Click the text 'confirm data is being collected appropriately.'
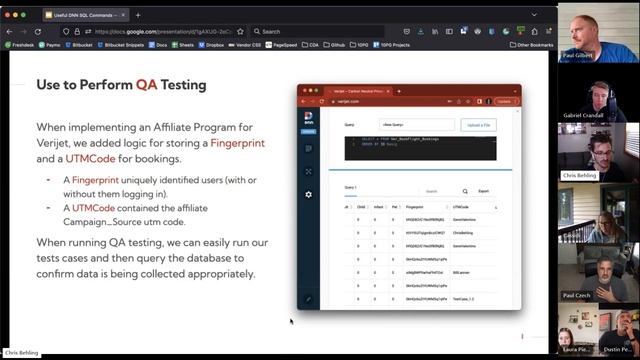 (x=146, y=273)
